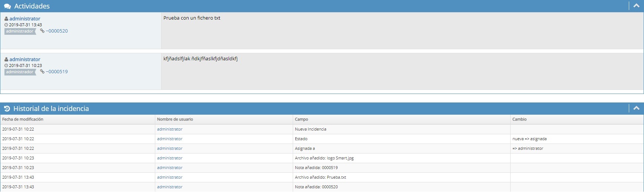This screenshot has width=644, height=192.
Task: Click the clock icon next to 2019-07-31 13:43
Action: (6, 25)
